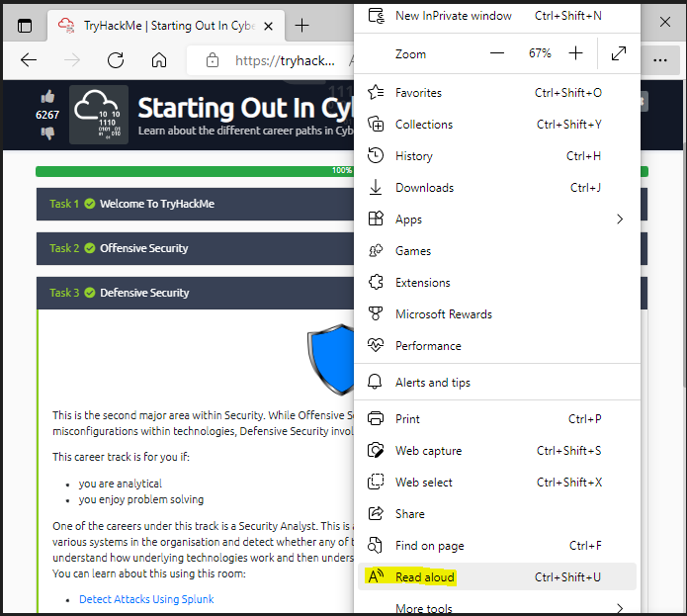The image size is (687, 616).
Task: Click the browser Back arrow
Action: tap(29, 59)
